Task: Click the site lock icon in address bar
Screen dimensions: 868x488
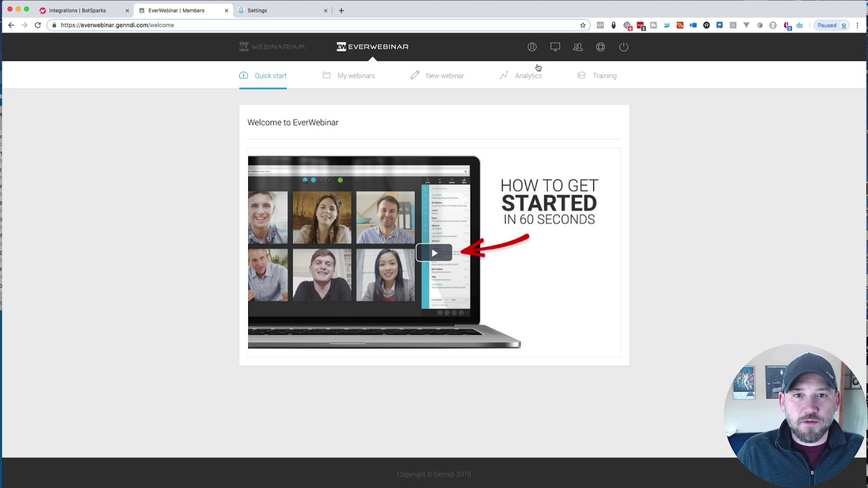Action: coord(54,25)
